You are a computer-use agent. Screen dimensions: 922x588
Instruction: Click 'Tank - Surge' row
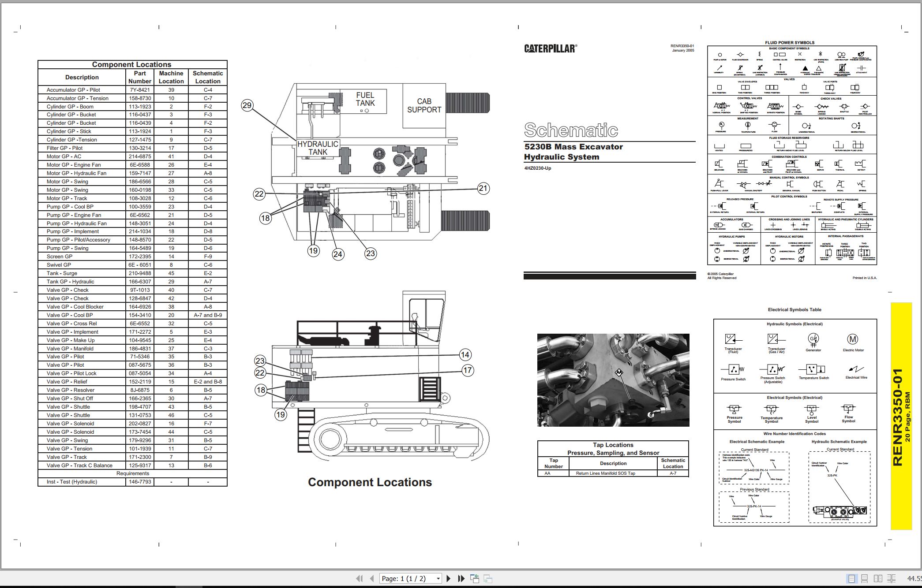(x=132, y=273)
